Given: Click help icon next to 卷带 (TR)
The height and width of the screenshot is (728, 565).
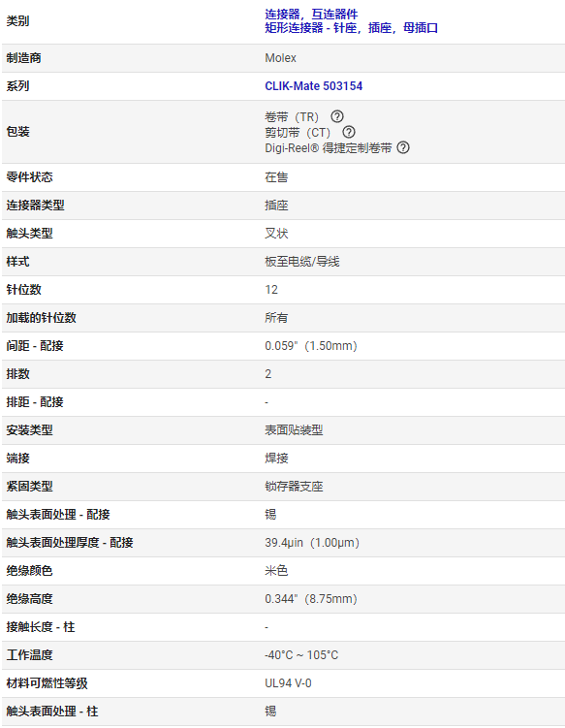Looking at the screenshot, I should click(x=337, y=116).
